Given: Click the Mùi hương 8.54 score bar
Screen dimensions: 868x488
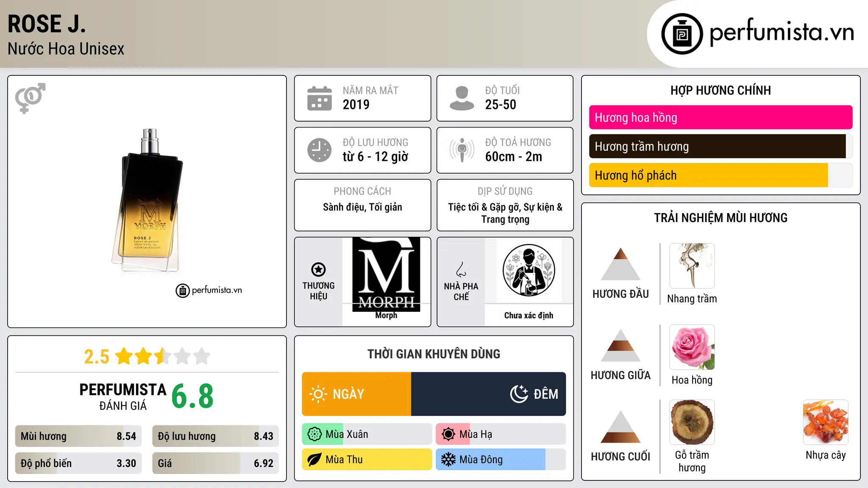Looking at the screenshot, I should click(x=78, y=436).
